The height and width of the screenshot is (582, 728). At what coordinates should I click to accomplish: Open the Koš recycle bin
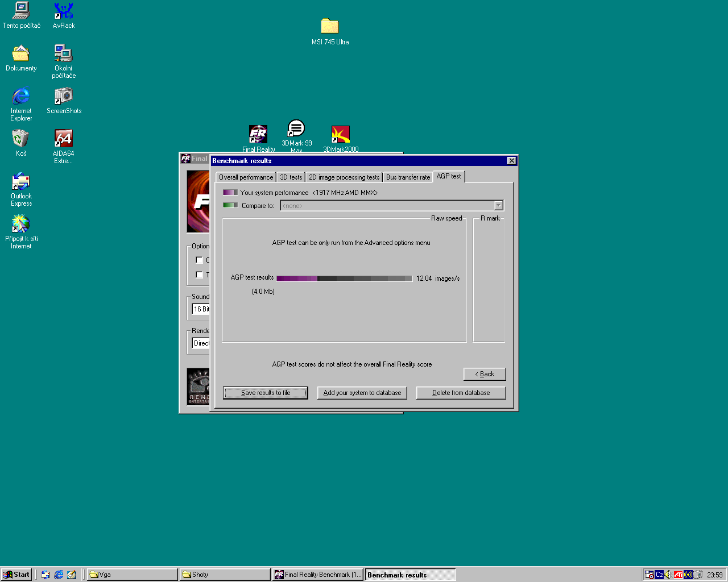[20, 139]
